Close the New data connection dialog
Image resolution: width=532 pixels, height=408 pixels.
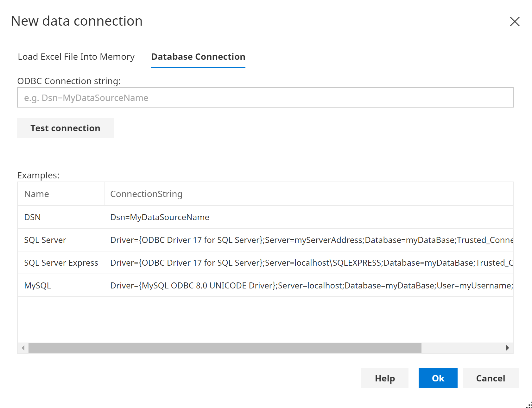click(x=515, y=22)
